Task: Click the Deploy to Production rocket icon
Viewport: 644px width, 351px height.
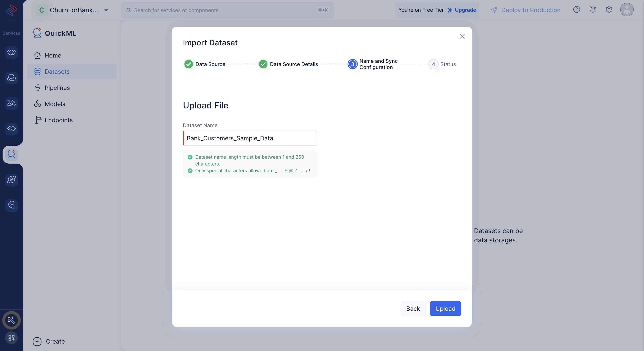Action: (494, 10)
